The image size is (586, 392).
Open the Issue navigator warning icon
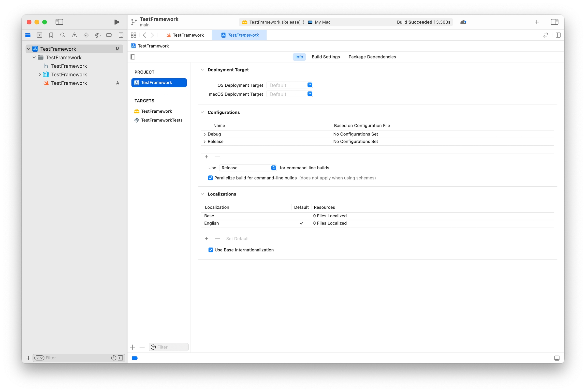click(x=74, y=35)
